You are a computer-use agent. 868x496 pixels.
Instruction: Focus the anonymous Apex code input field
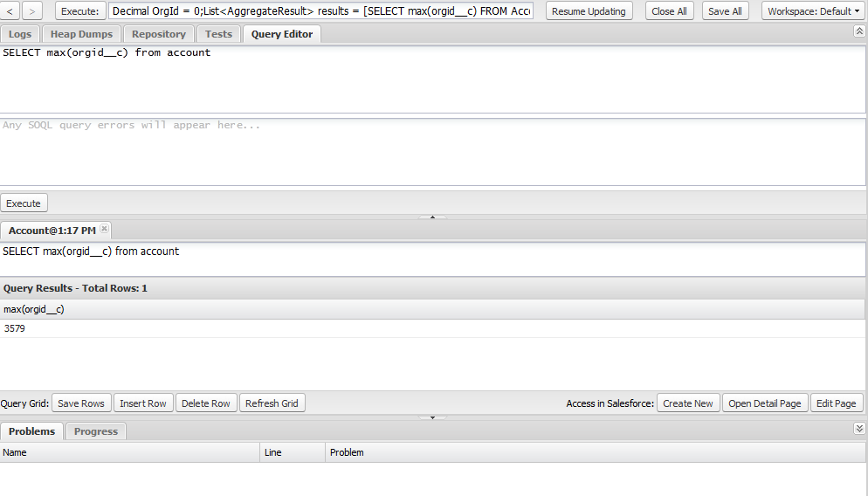tap(321, 11)
